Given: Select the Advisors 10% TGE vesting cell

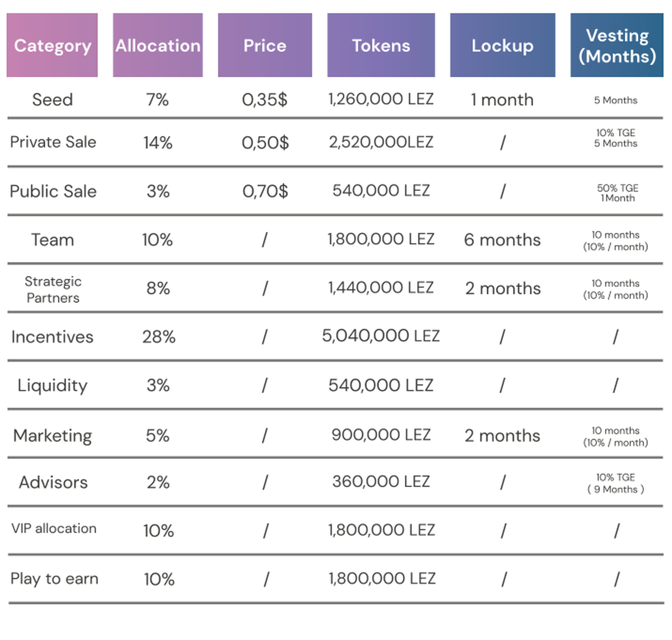Looking at the screenshot, I should click(x=615, y=483).
